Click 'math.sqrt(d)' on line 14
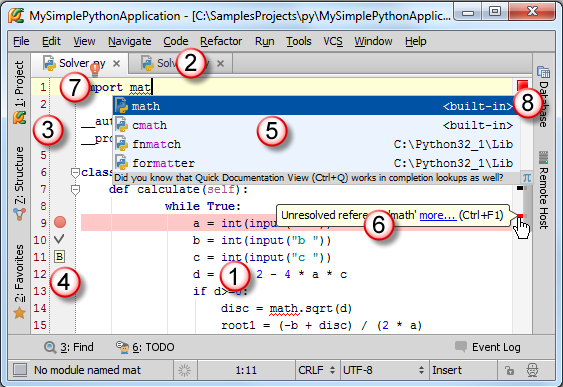The image size is (563, 387). click(x=311, y=308)
